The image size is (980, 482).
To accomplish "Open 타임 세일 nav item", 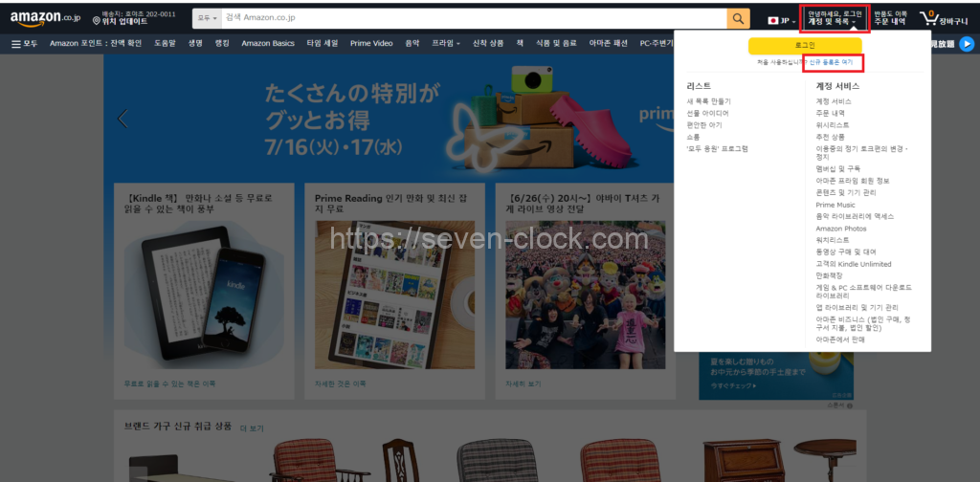I will 322,44.
